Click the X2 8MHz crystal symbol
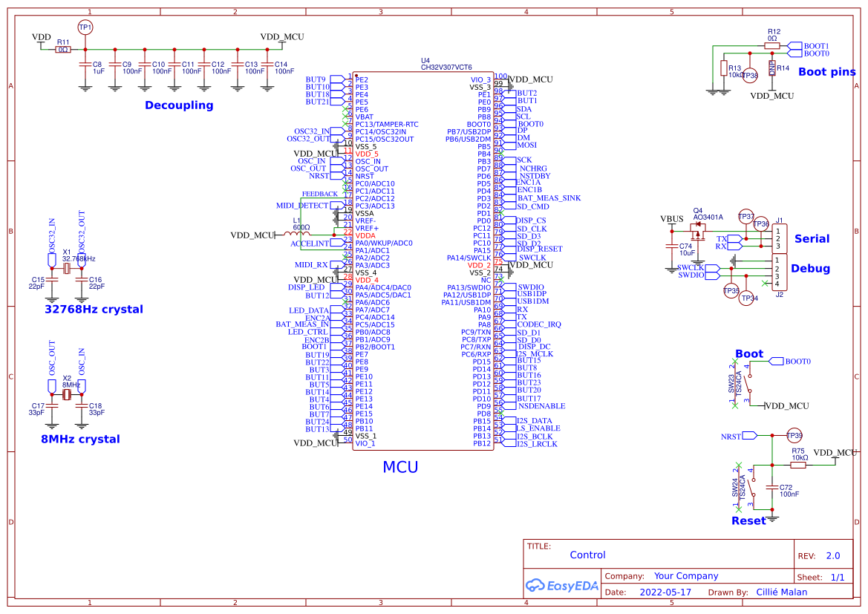The width and height of the screenshot is (868, 614). pos(67,395)
